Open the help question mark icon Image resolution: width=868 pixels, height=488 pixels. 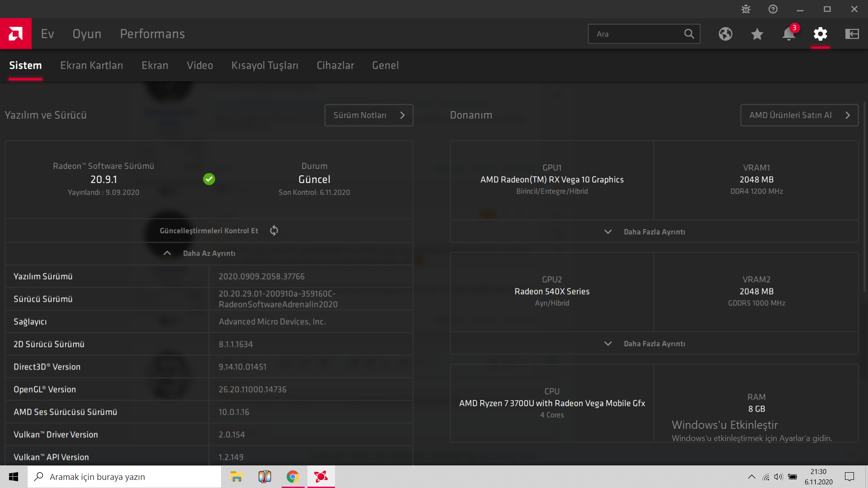coord(773,9)
